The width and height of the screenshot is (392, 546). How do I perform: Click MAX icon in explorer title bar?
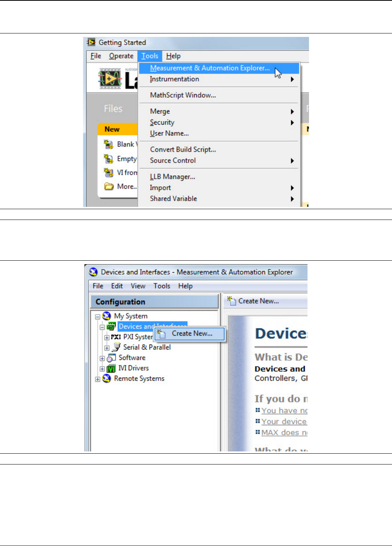[93, 272]
